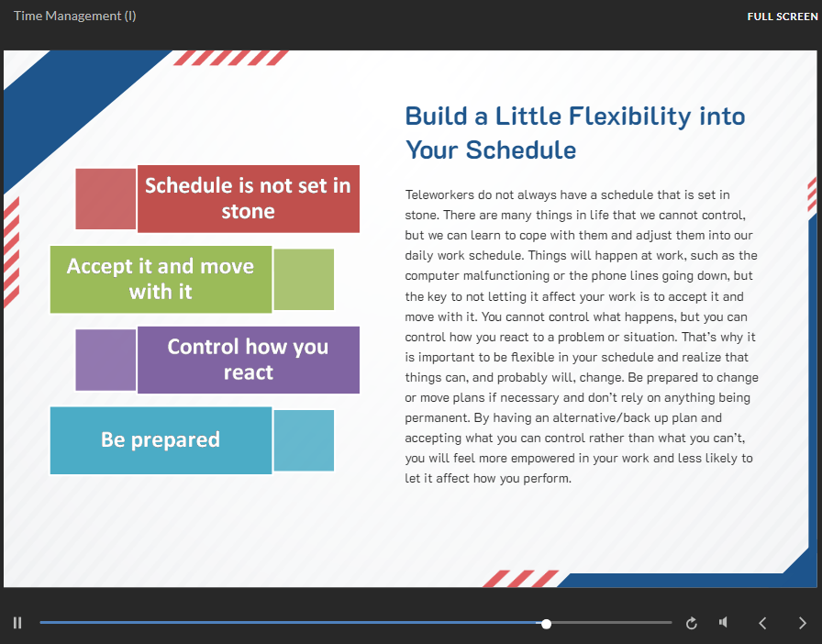Click the light green square beside the Accept box
The width and height of the screenshot is (822, 644).
tap(304, 279)
